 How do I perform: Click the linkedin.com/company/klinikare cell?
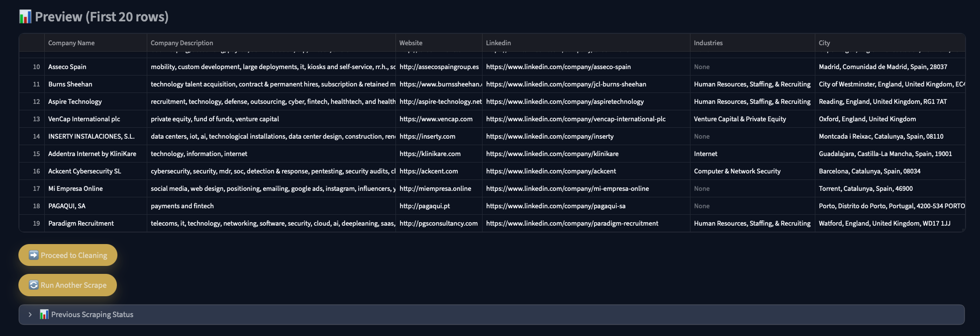coord(586,154)
